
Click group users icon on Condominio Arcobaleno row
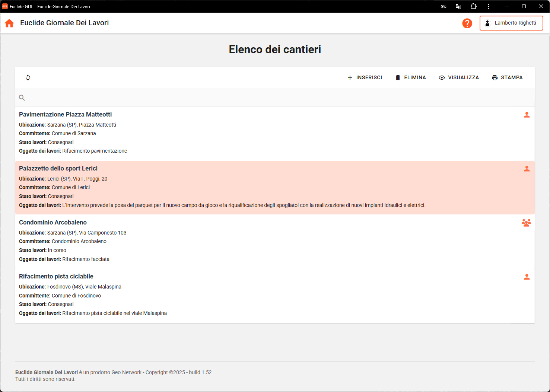pyautogui.click(x=526, y=223)
